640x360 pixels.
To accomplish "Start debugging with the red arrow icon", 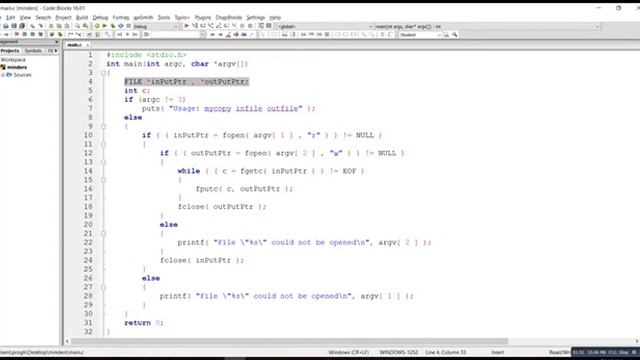I will click(x=187, y=26).
